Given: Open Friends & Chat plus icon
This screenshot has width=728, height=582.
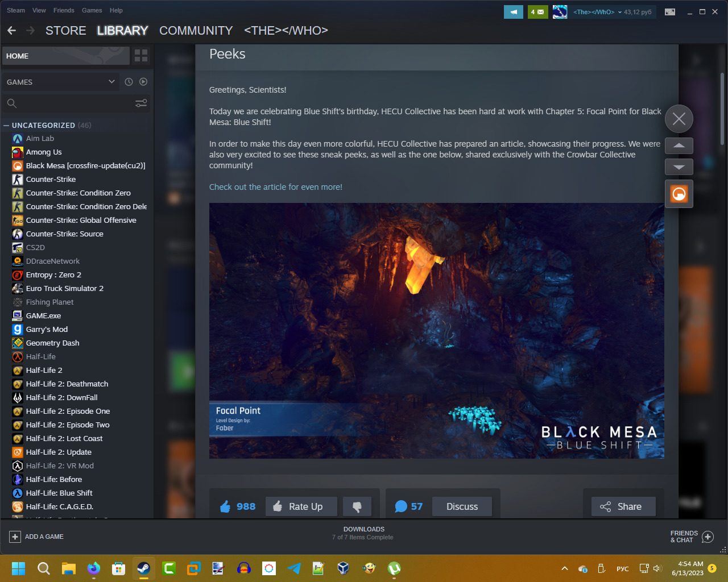Looking at the screenshot, I should [x=708, y=537].
